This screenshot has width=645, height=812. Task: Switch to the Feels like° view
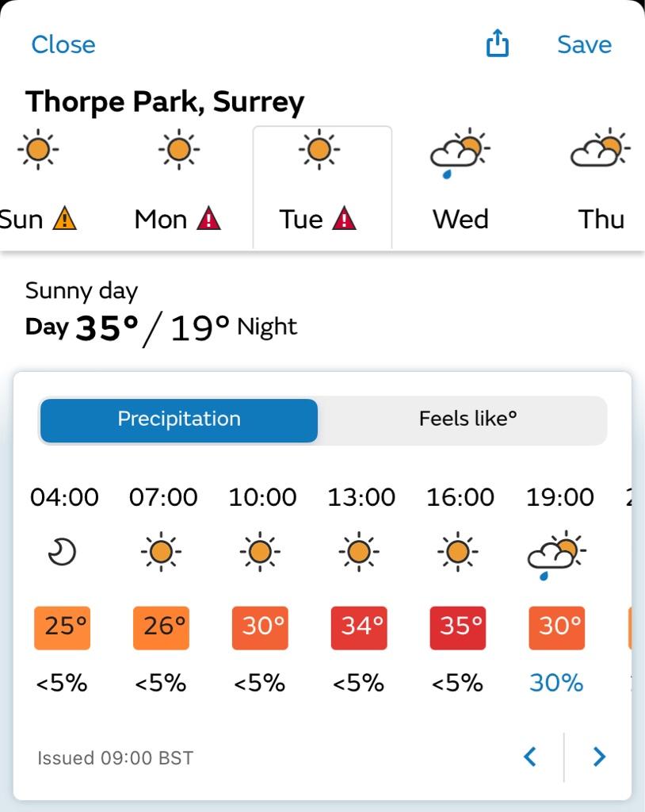468,419
